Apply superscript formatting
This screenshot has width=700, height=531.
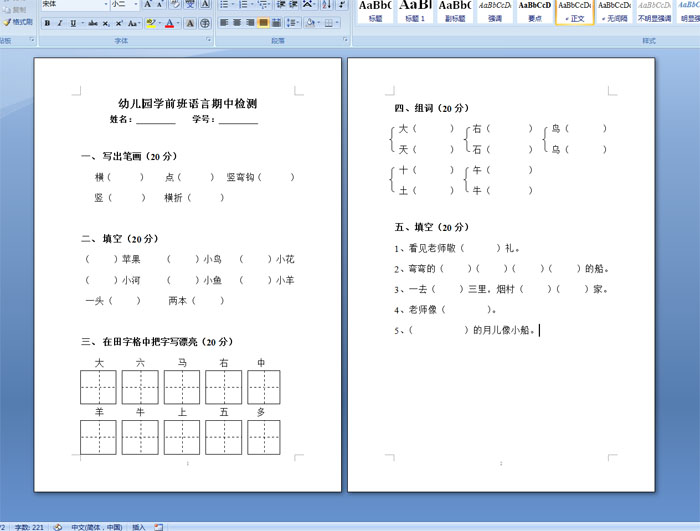coord(119,23)
